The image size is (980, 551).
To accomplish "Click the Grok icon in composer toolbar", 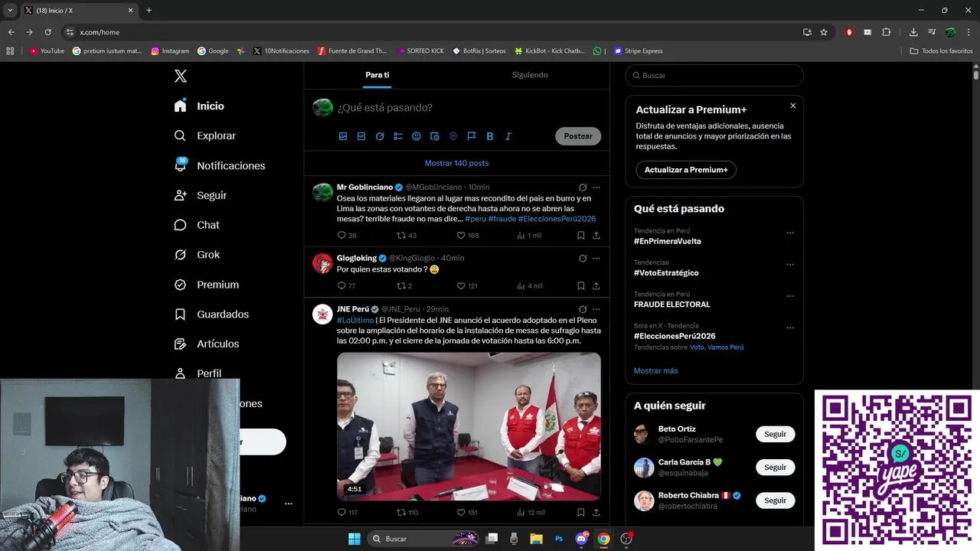I will tap(380, 136).
